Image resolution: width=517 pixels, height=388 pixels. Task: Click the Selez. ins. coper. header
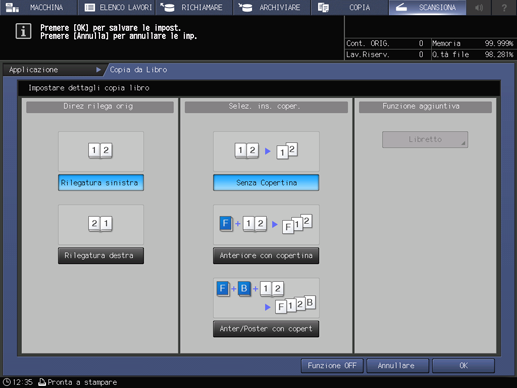click(266, 107)
